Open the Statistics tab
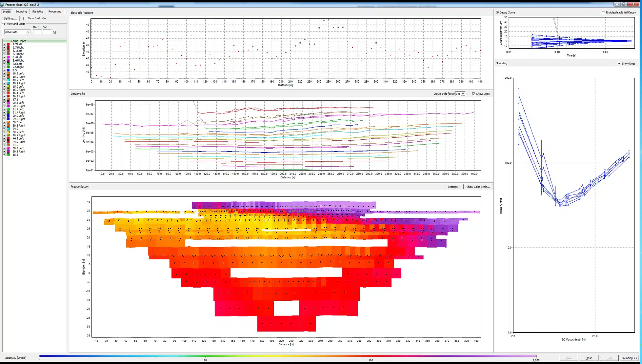The image size is (642, 364). click(x=38, y=11)
